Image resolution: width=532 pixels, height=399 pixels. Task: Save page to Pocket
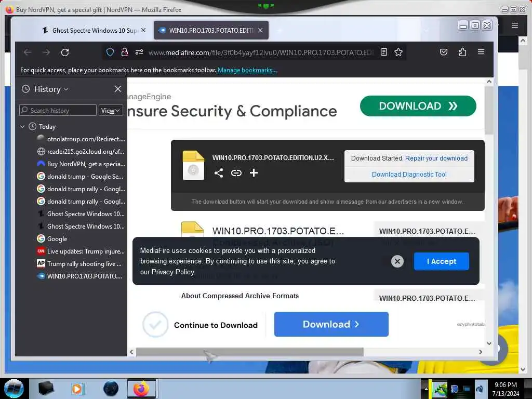[444, 52]
